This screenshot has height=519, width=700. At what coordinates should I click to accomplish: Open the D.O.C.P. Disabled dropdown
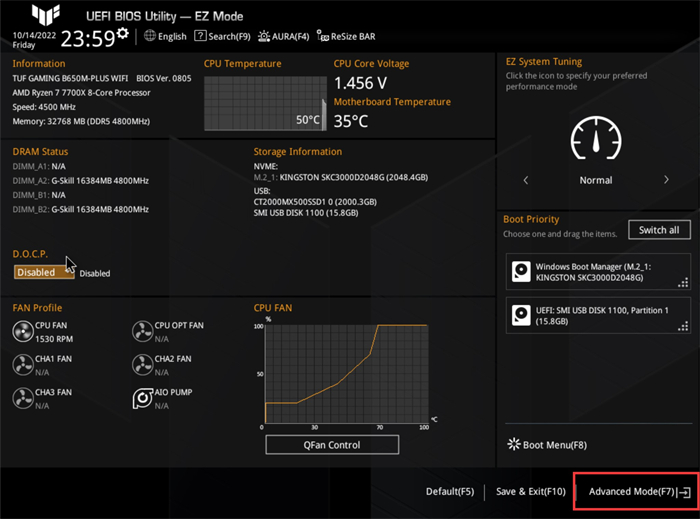click(x=44, y=272)
